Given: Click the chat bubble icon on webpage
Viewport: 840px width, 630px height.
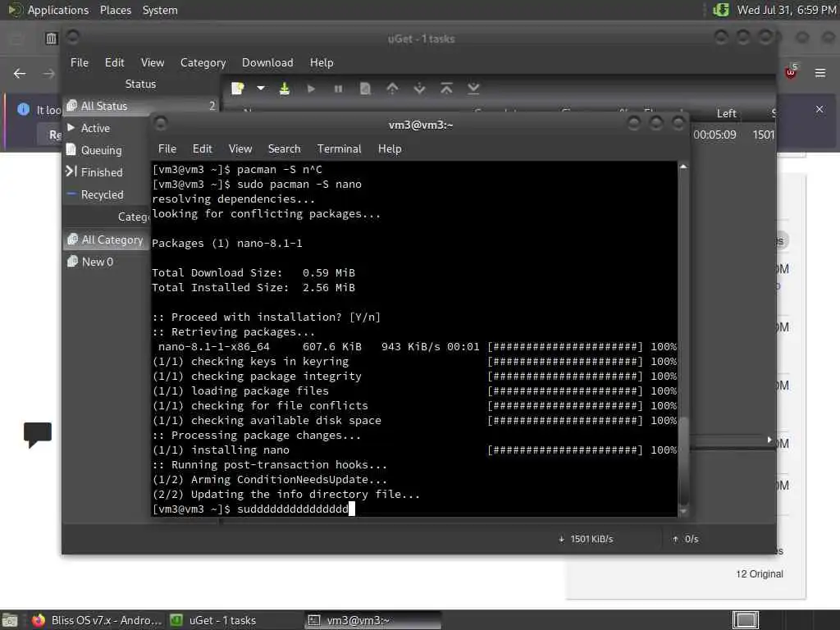Looking at the screenshot, I should [38, 435].
